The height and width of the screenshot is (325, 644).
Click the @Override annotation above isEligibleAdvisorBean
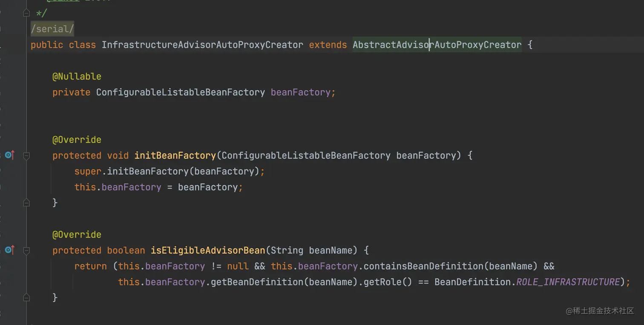pyautogui.click(x=77, y=234)
